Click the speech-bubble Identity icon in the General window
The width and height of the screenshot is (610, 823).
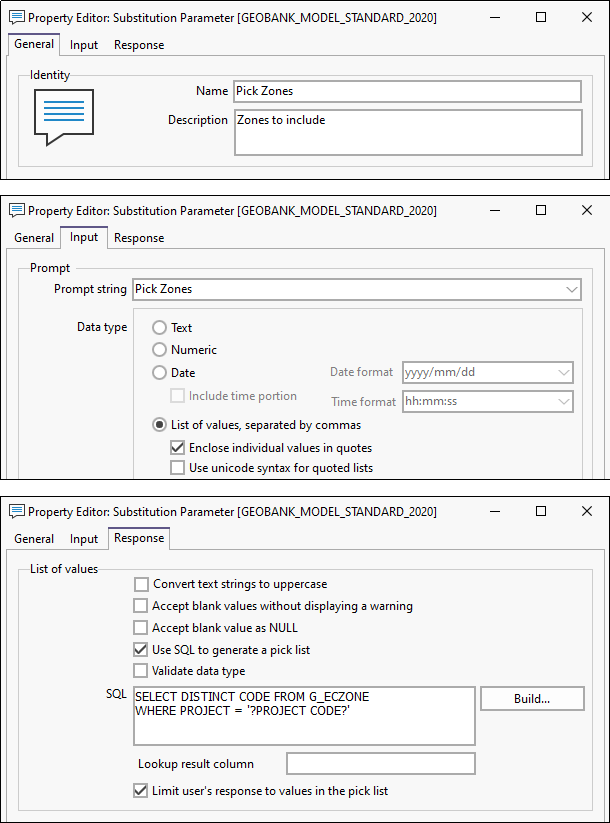64,117
